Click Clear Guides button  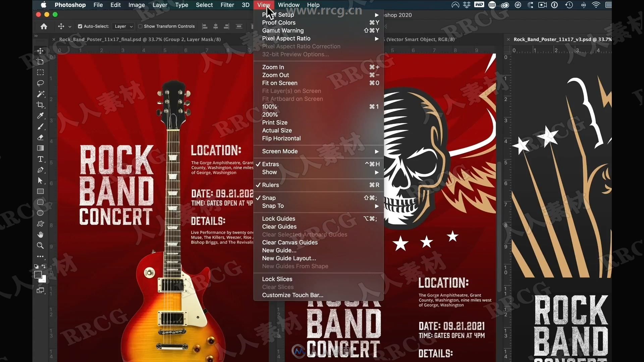point(279,226)
